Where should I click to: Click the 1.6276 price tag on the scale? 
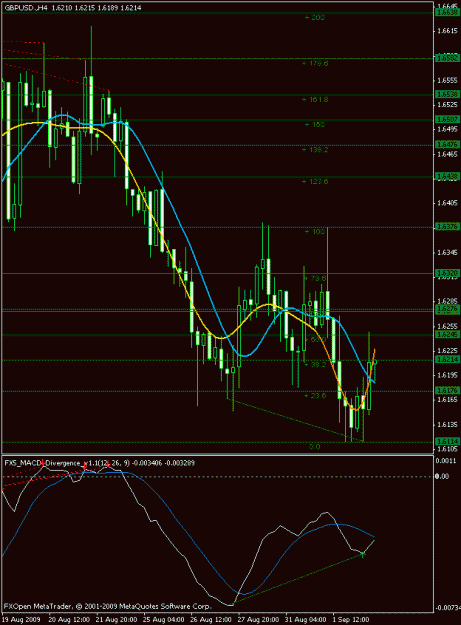[x=448, y=309]
